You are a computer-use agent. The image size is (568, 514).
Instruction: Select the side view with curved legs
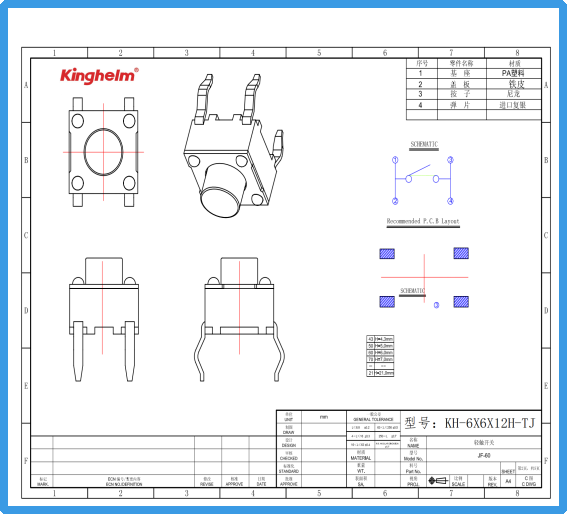239,319
